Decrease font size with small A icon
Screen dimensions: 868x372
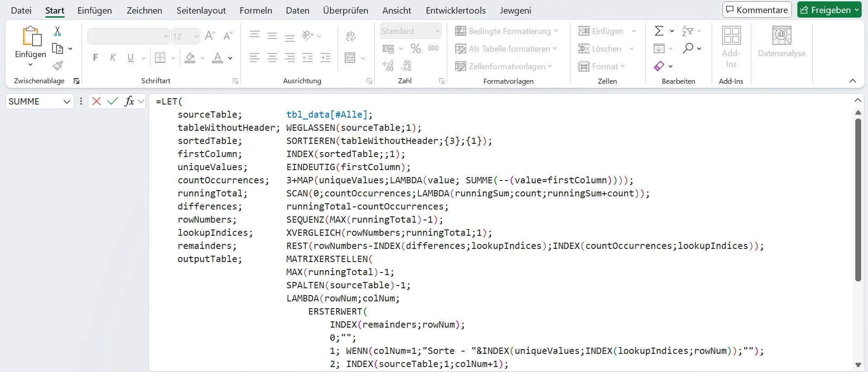[x=228, y=36]
